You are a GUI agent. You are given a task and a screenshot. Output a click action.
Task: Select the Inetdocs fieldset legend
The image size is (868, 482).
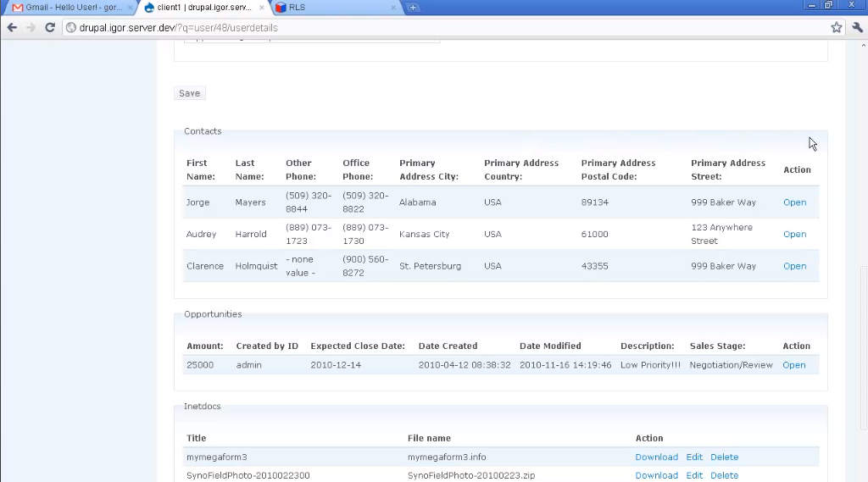[x=202, y=406]
